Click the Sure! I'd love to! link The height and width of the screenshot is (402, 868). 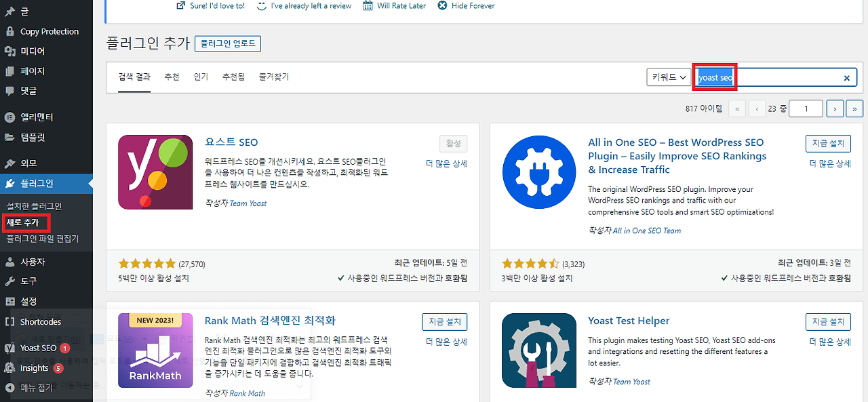click(217, 5)
